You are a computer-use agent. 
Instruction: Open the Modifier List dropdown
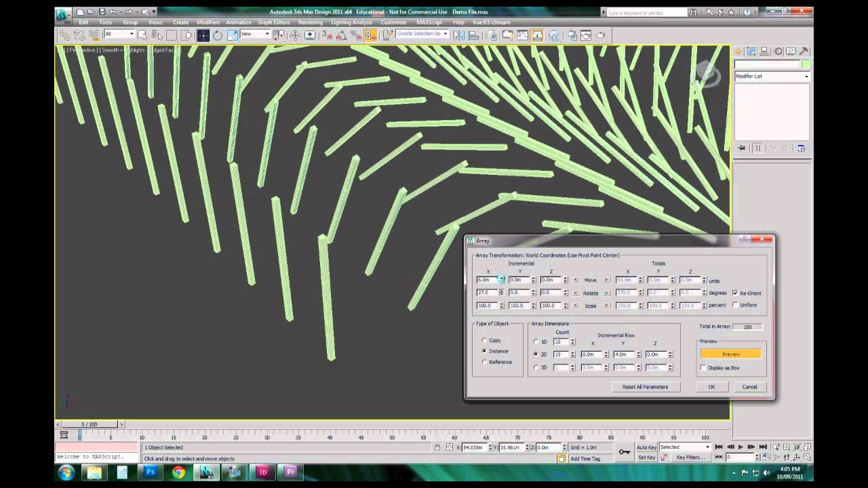772,76
